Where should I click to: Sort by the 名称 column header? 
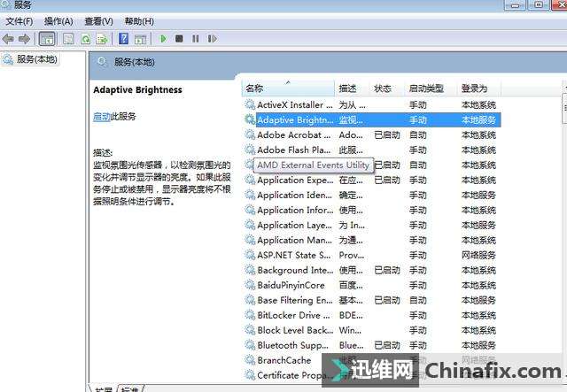point(288,88)
